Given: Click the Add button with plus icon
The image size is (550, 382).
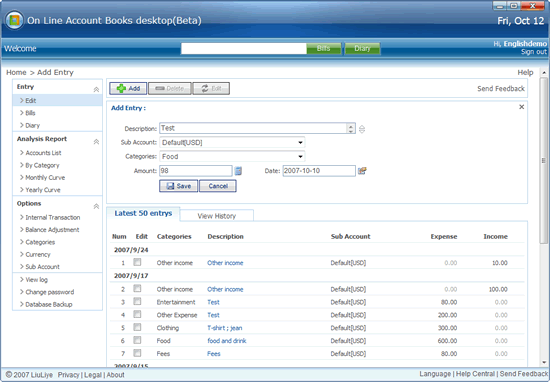Looking at the screenshot, I should 128,88.
